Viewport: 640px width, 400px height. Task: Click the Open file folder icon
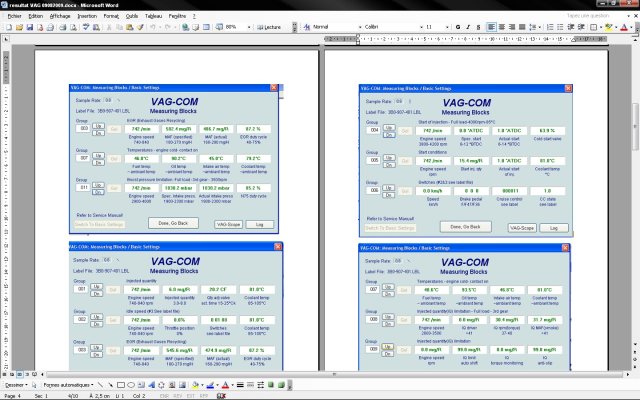click(19, 27)
